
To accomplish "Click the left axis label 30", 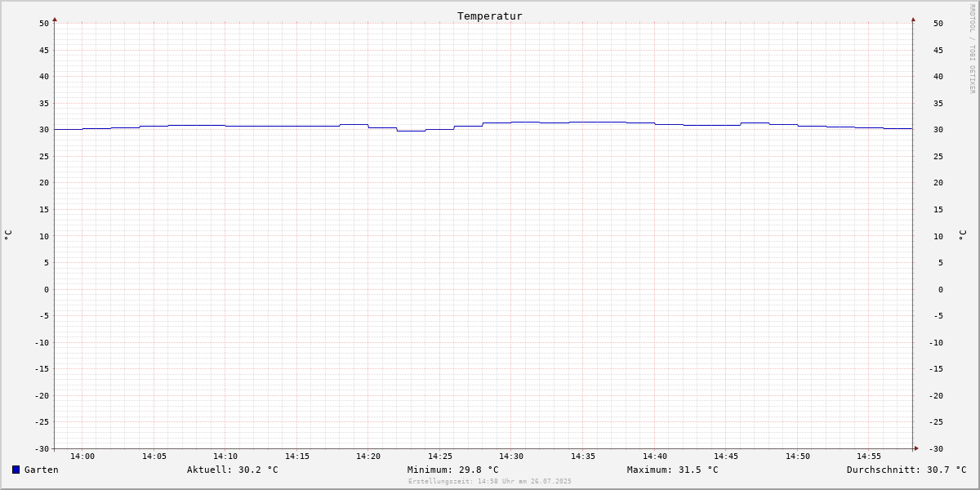I will (44, 130).
